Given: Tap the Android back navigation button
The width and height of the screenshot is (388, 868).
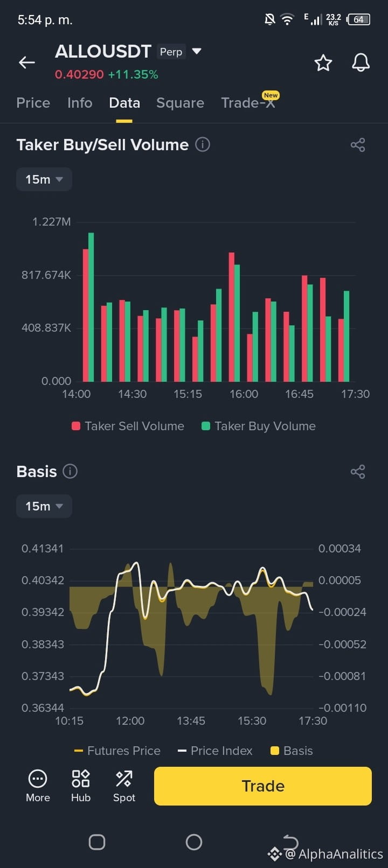Looking at the screenshot, I should tap(290, 842).
